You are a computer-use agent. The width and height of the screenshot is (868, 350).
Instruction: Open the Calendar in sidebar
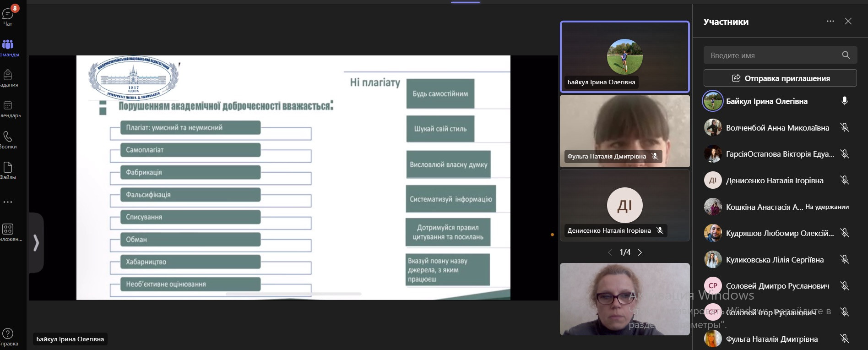8,109
